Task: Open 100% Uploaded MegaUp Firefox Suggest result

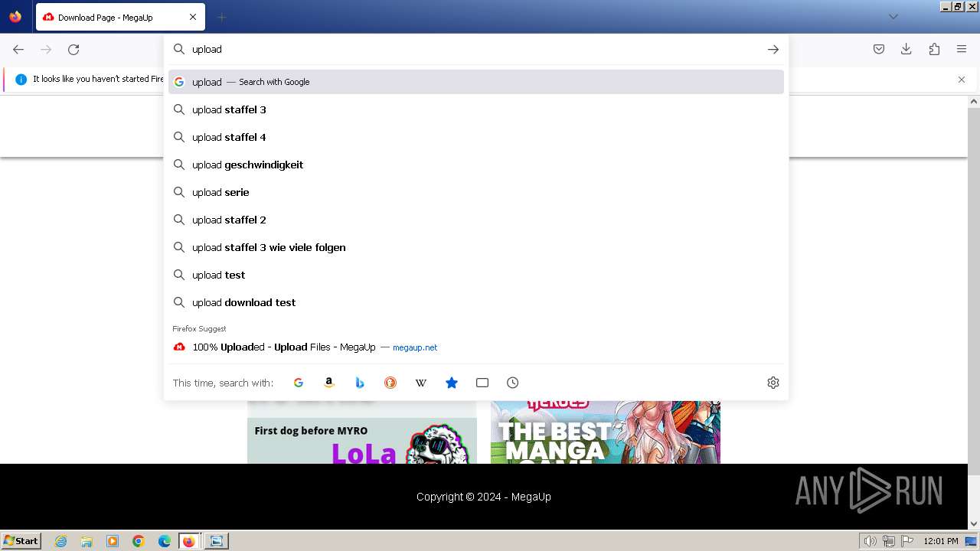Action: [x=476, y=347]
